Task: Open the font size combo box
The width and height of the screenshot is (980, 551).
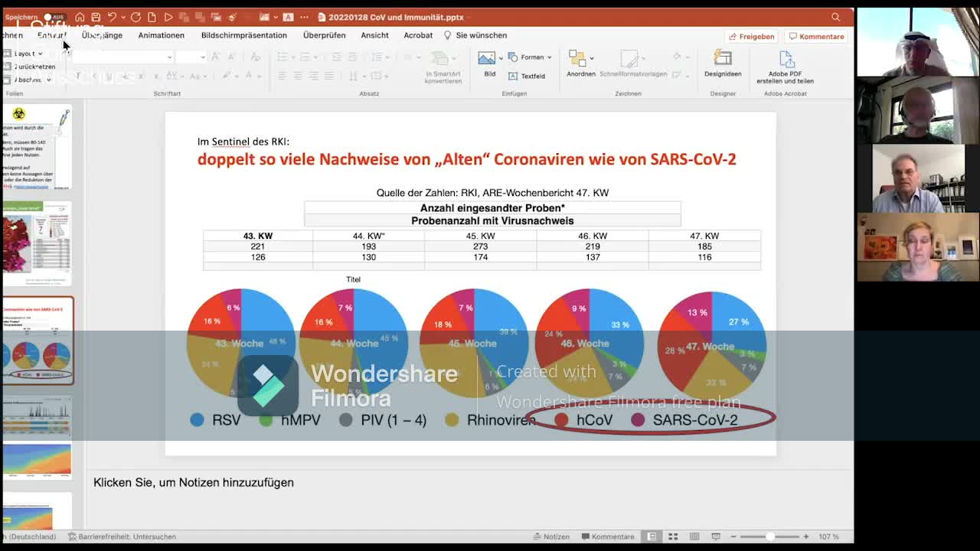Action: [x=191, y=57]
